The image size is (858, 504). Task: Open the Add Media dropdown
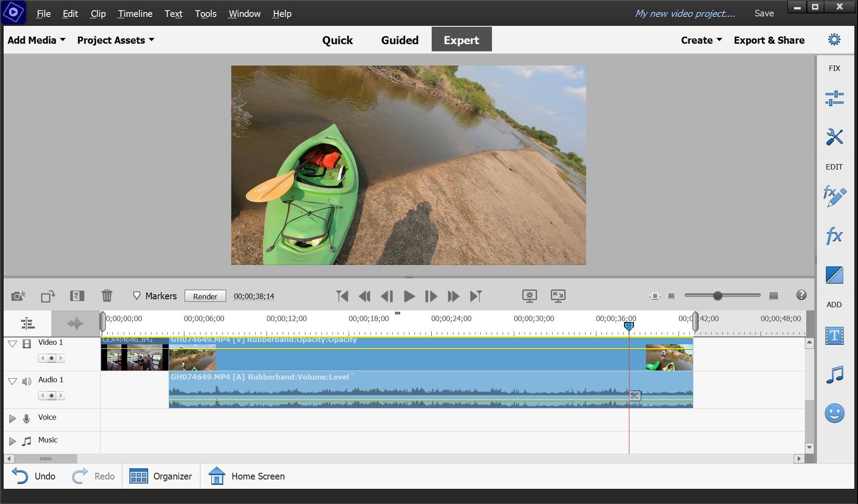pos(37,40)
